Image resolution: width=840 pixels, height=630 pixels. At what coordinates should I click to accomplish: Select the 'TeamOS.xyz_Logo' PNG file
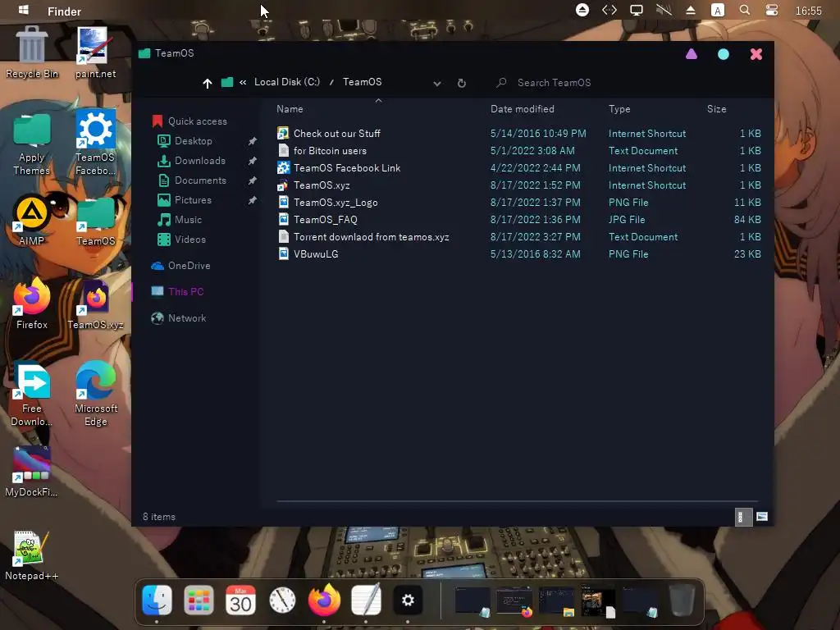click(x=518, y=202)
